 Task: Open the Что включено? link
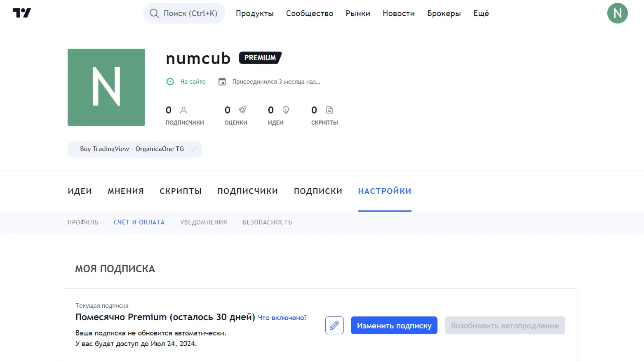282,318
